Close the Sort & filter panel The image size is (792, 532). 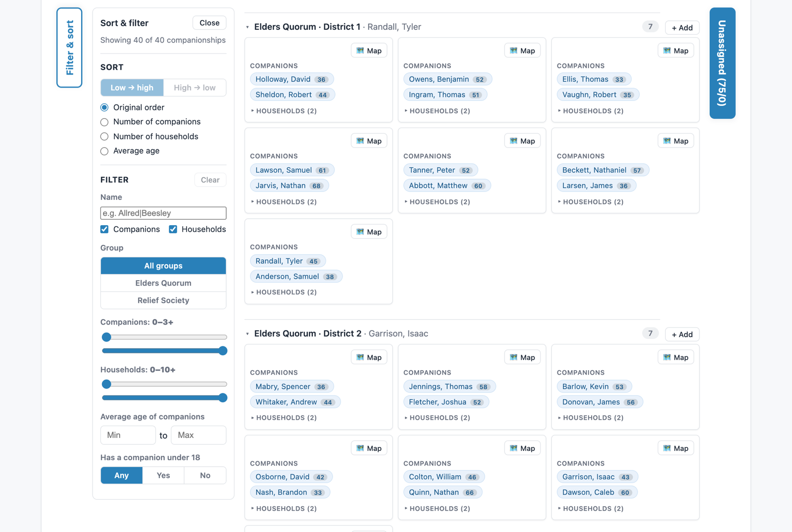click(x=209, y=23)
